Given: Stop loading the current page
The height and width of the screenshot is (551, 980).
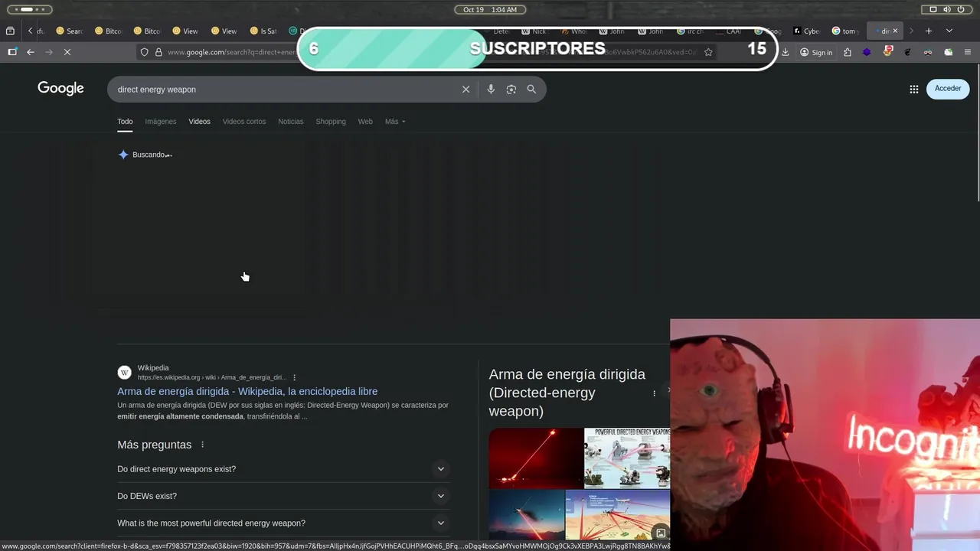Looking at the screenshot, I should (x=67, y=52).
